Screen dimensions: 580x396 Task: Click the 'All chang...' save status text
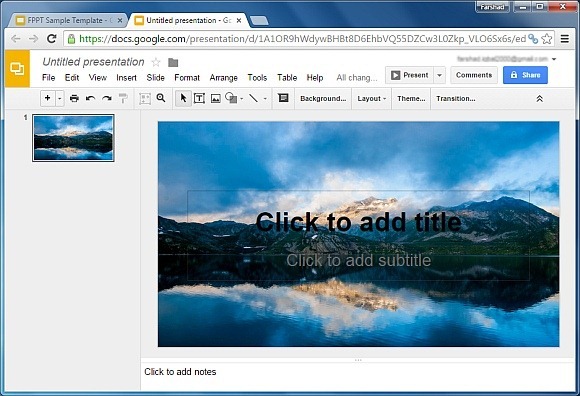[x=357, y=78]
